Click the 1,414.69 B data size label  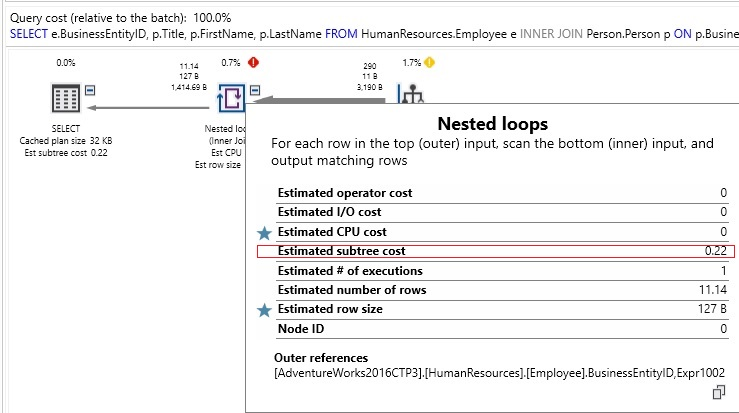coord(189,87)
